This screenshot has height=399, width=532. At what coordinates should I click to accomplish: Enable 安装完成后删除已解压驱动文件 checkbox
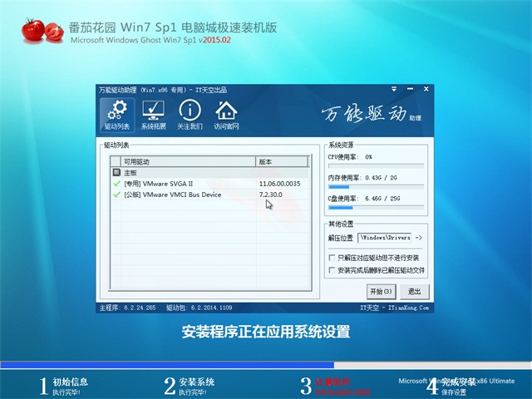click(x=332, y=270)
